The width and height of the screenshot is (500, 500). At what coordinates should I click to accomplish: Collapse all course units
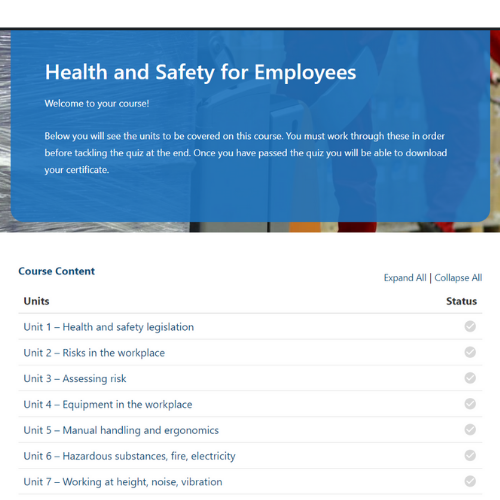coord(458,278)
